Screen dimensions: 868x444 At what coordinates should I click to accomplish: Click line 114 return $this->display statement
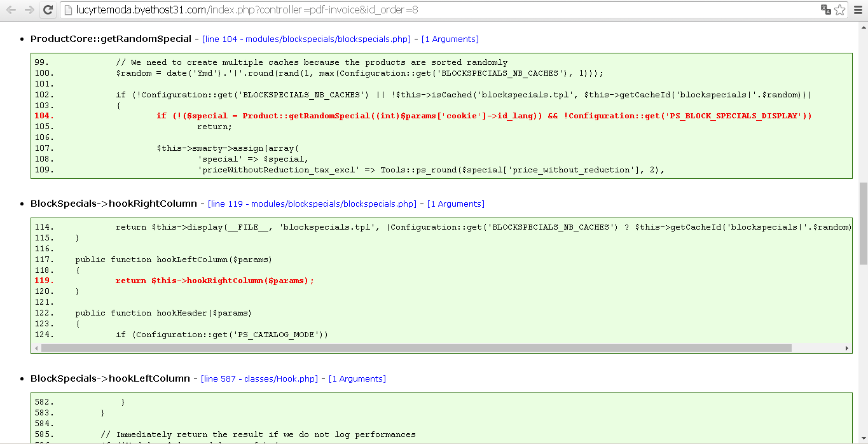(x=483, y=227)
